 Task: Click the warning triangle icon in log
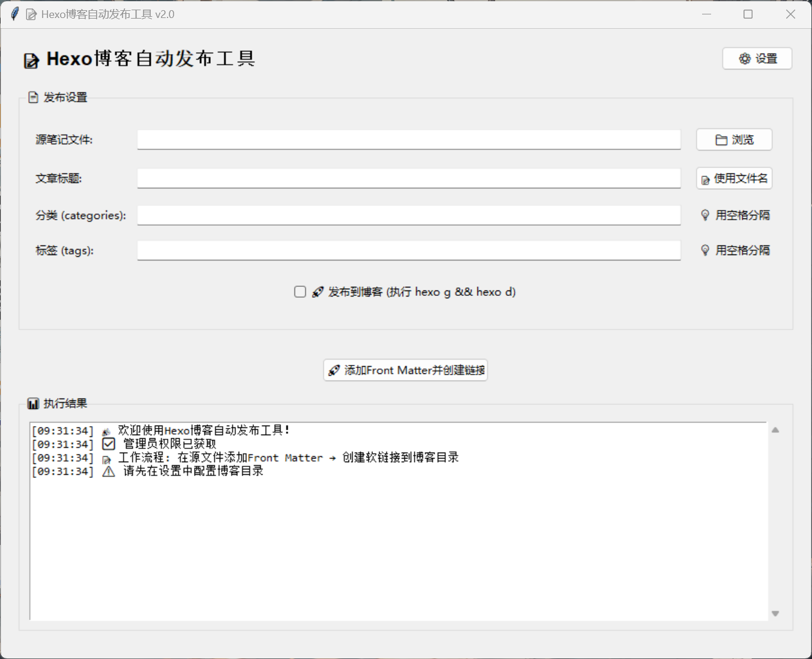109,472
